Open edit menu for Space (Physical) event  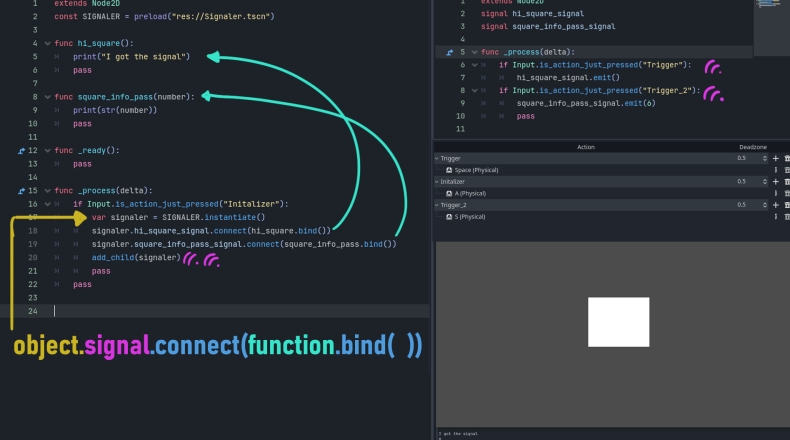775,170
